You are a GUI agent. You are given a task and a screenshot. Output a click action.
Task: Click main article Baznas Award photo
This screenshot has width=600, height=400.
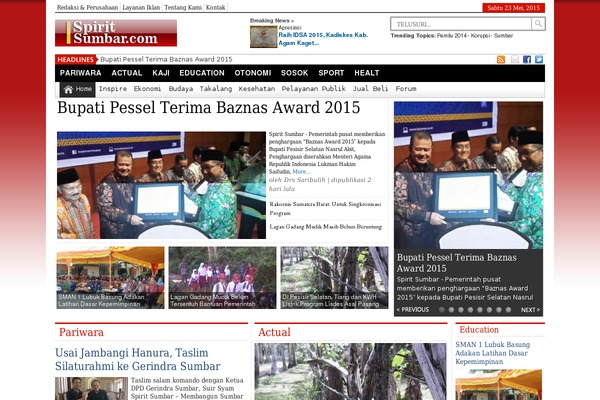point(161,185)
